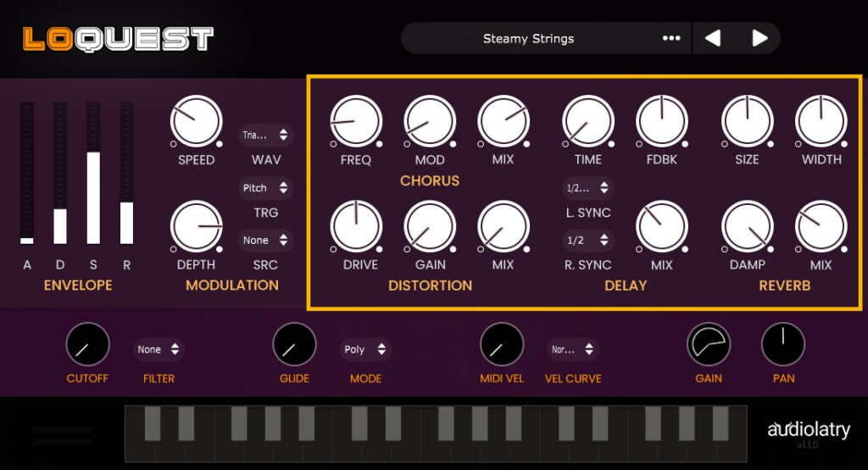Click the reverb MIX knob
868x470 pixels.
821,226
